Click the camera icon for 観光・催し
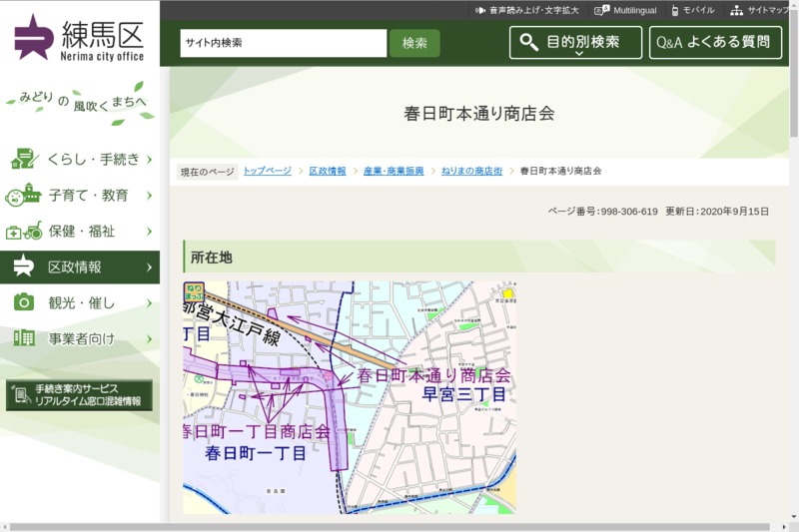Image resolution: width=799 pixels, height=532 pixels. click(23, 302)
